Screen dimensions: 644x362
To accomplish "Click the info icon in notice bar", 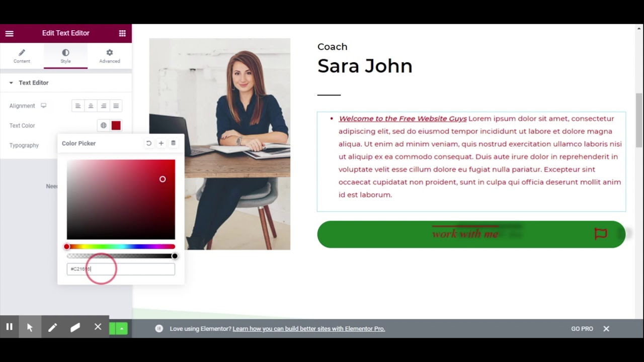I will (159, 329).
